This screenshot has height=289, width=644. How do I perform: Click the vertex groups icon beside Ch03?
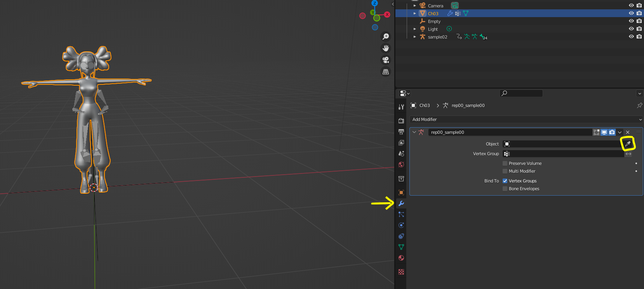coord(458,13)
